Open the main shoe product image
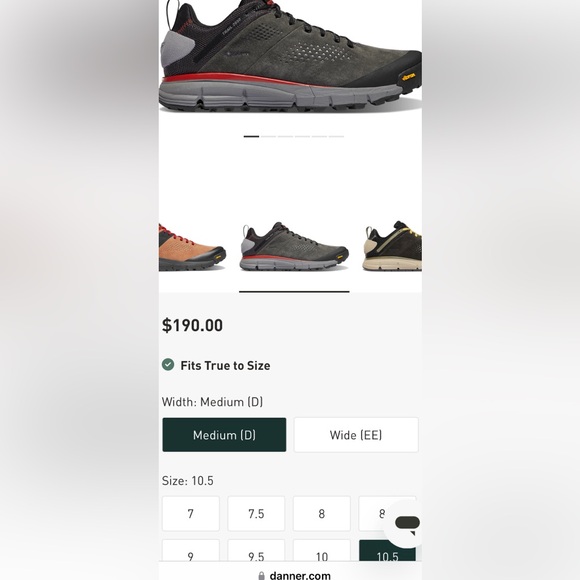This screenshot has width=580, height=580. [290, 55]
